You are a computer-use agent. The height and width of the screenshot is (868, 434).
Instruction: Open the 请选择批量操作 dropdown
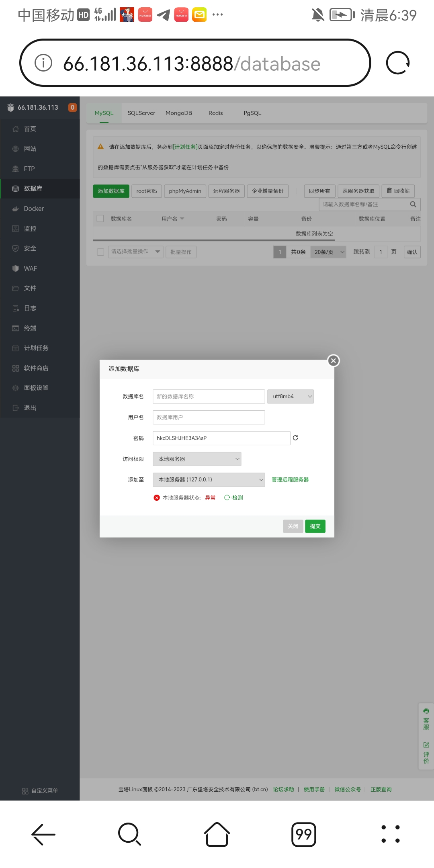tap(136, 252)
